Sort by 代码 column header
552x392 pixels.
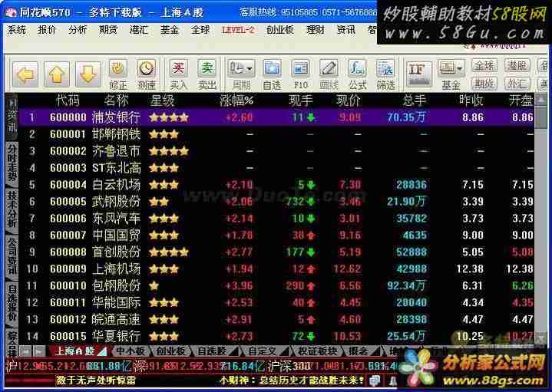click(68, 101)
